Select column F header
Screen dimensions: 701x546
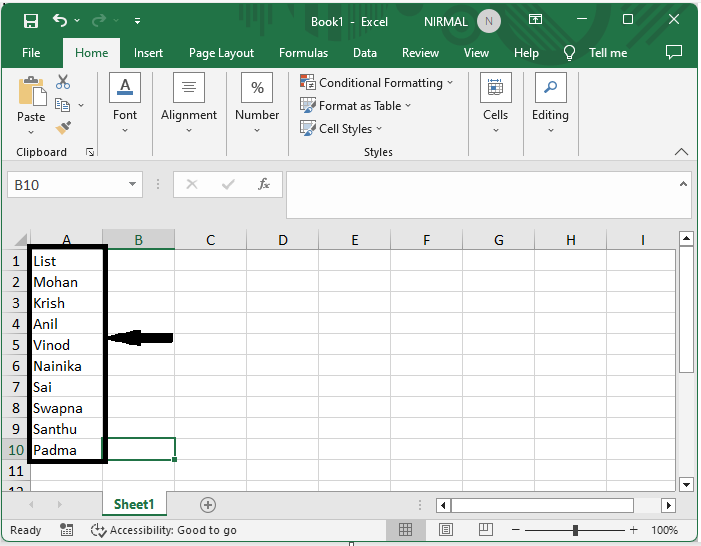pyautogui.click(x=427, y=240)
